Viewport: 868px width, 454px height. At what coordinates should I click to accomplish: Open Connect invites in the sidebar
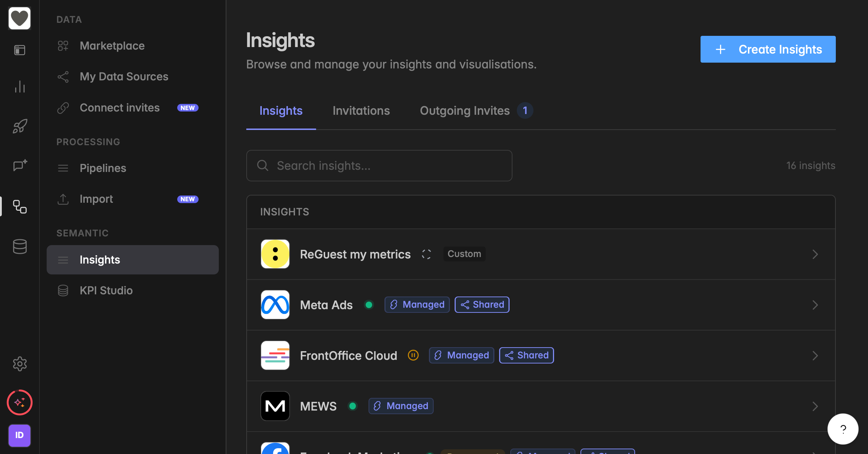pyautogui.click(x=133, y=108)
